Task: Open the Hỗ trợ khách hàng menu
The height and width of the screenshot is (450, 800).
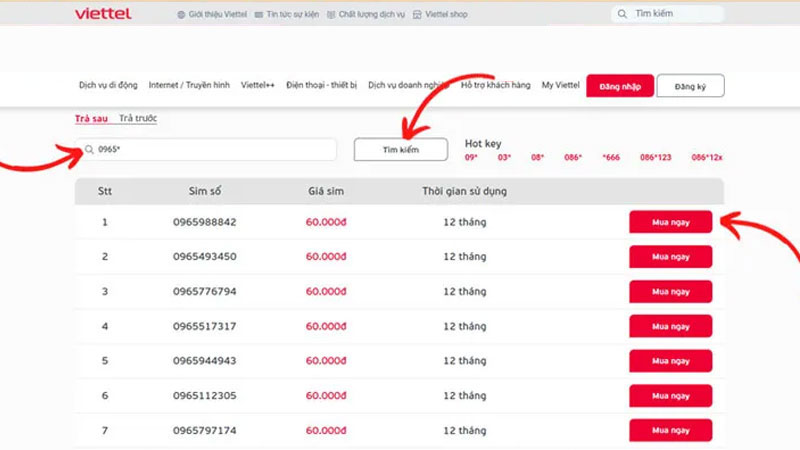Action: pyautogui.click(x=496, y=86)
